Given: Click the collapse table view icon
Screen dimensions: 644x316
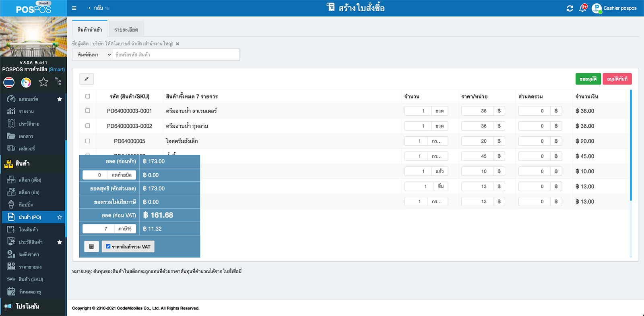Looking at the screenshot, I should coord(87,79).
